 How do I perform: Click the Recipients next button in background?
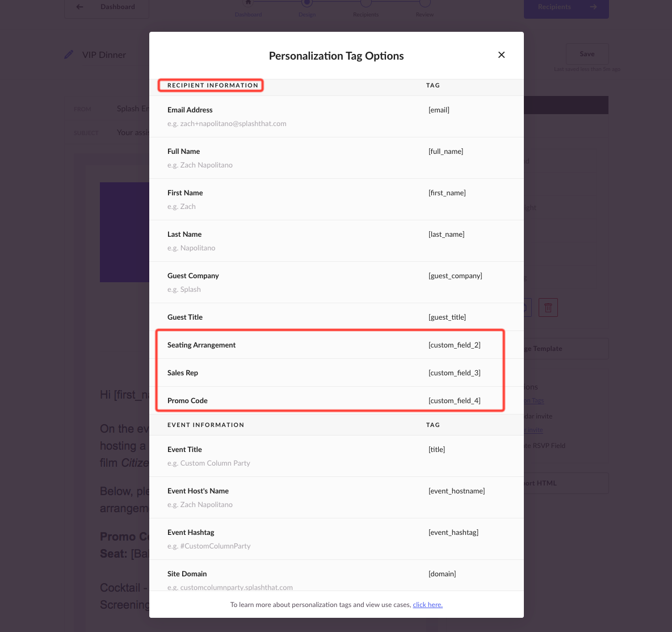click(566, 8)
